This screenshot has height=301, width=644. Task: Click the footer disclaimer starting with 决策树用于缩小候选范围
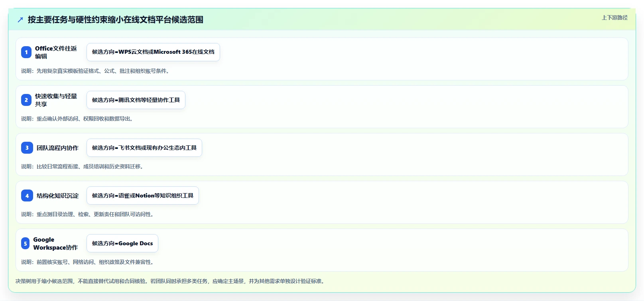[x=171, y=281]
